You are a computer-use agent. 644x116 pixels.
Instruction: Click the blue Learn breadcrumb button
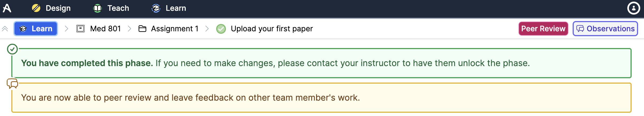[x=36, y=29]
